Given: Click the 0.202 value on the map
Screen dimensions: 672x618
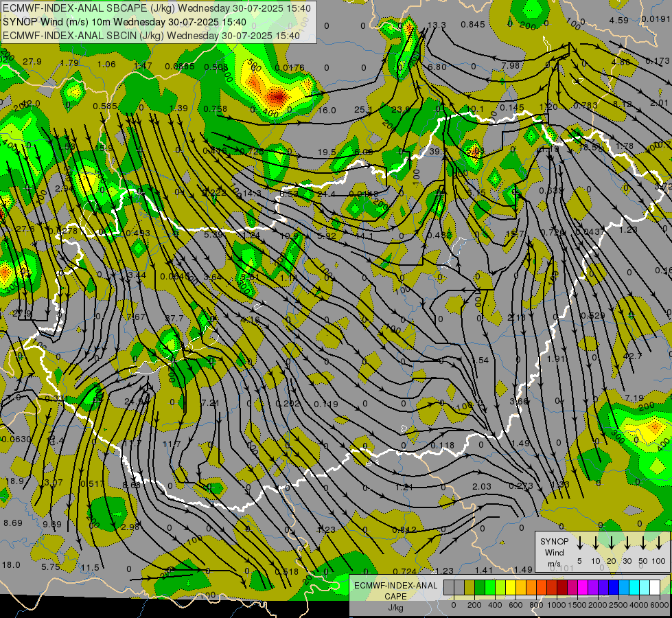Looking at the screenshot, I should 288,404.
